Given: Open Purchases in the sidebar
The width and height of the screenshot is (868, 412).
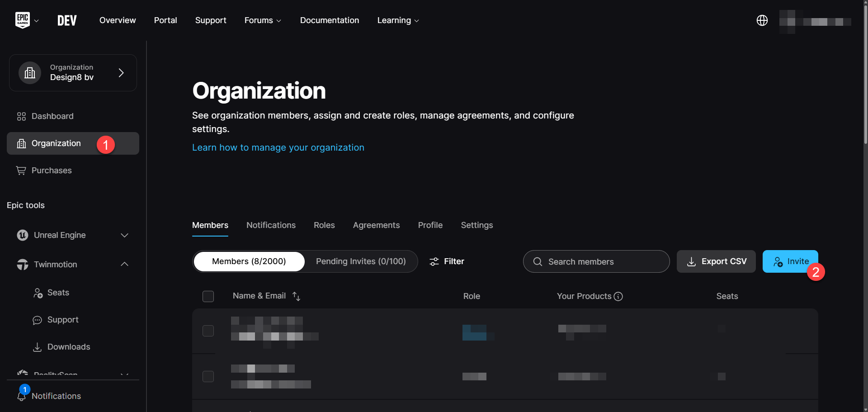Looking at the screenshot, I should 52,170.
